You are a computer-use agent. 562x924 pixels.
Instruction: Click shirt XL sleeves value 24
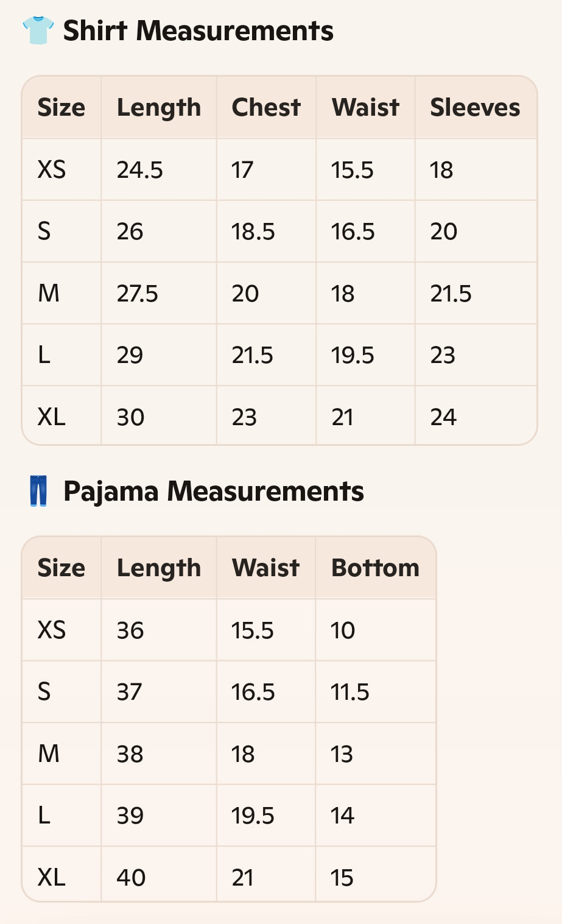point(443,417)
